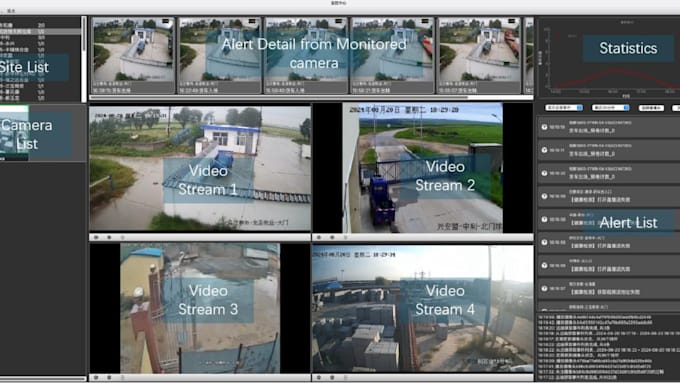Click clock icon of the third alert row
The height and width of the screenshot is (383, 680).
point(544,173)
